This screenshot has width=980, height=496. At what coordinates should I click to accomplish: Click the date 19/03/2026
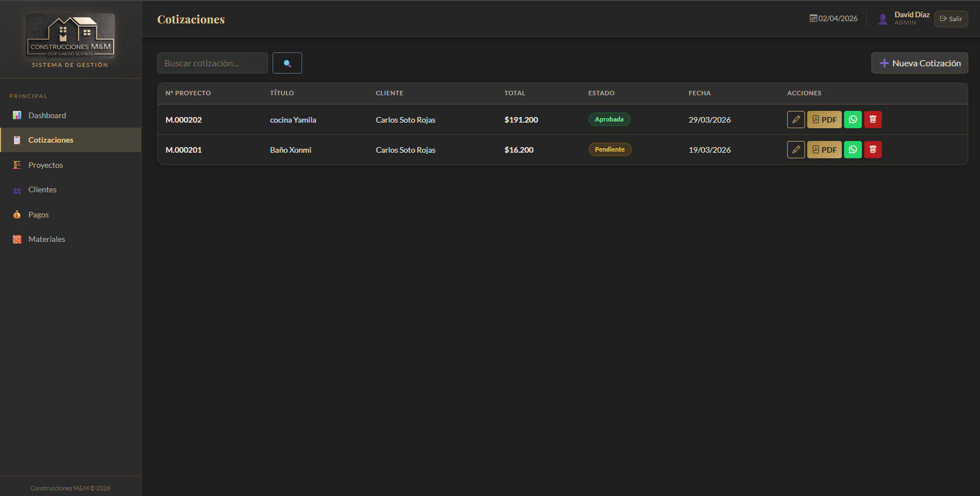tap(710, 150)
